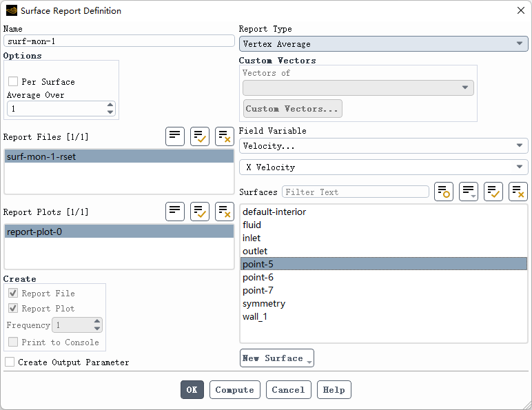The height and width of the screenshot is (410, 532).
Task: Choose symmetry from Surfaces list
Action: (383, 303)
